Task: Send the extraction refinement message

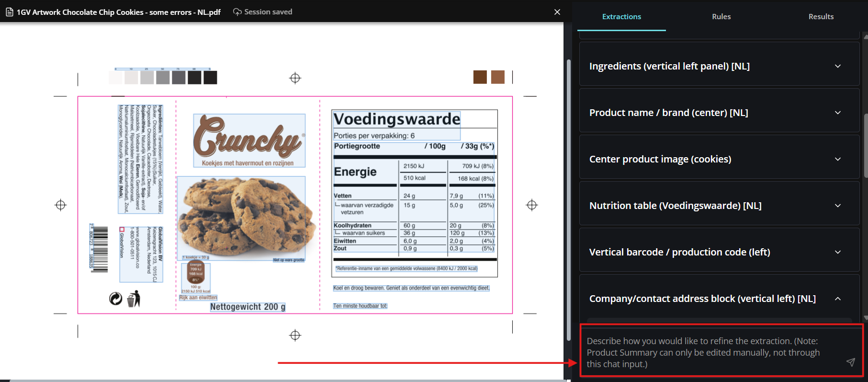Action: [x=851, y=362]
